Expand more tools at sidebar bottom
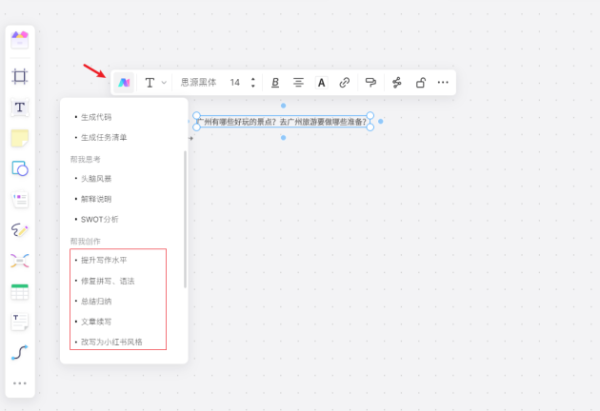Screen dimensions: 600x411 pos(19,383)
